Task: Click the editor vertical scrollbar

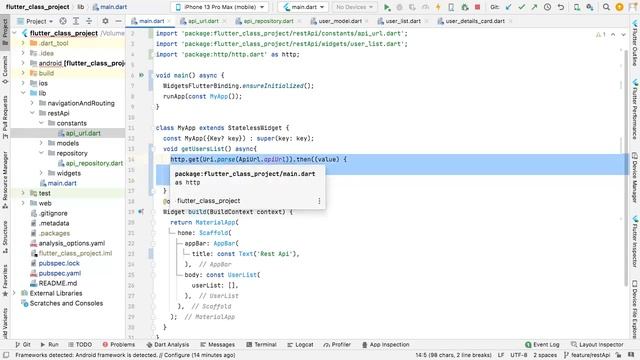Action: [626, 167]
